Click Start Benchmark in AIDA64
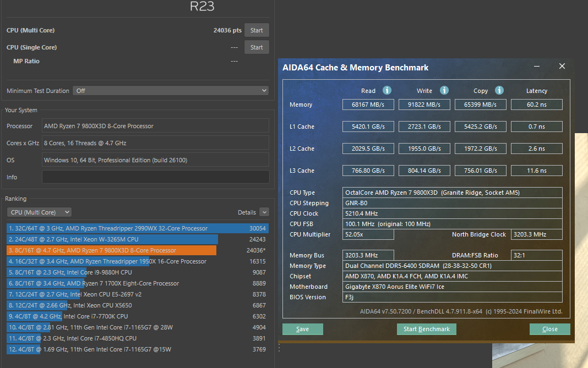 [x=426, y=329]
